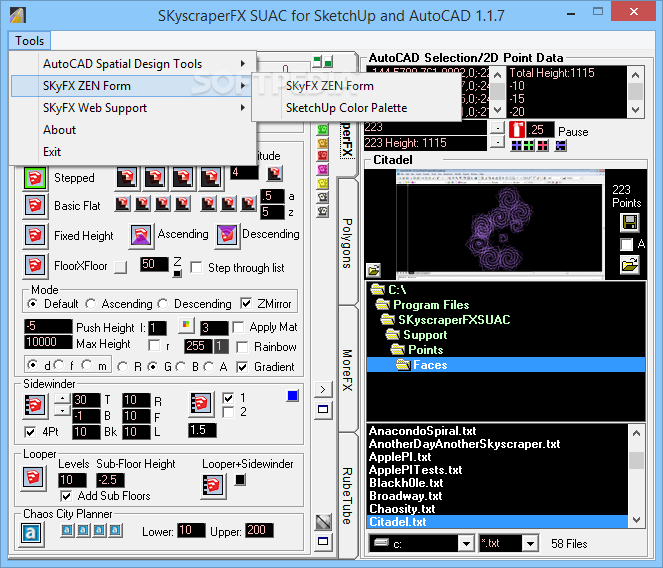Expand SKyFX Web Support submenu

point(134,108)
